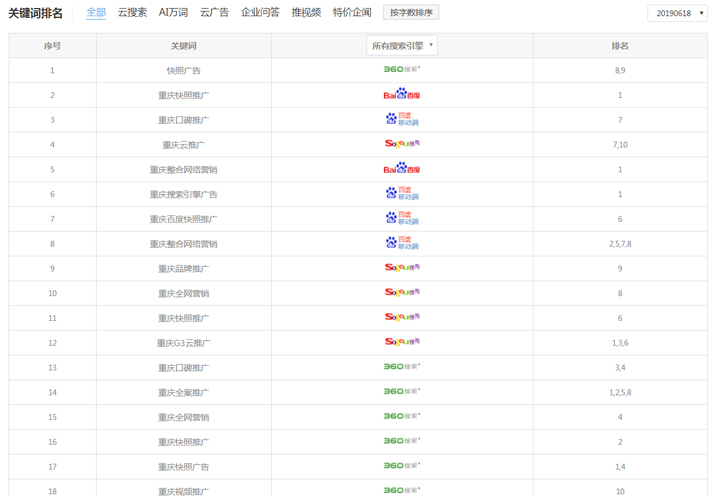Click the 360 search logo in row 13
Viewport: 720px width, 496px height.
pos(402,366)
